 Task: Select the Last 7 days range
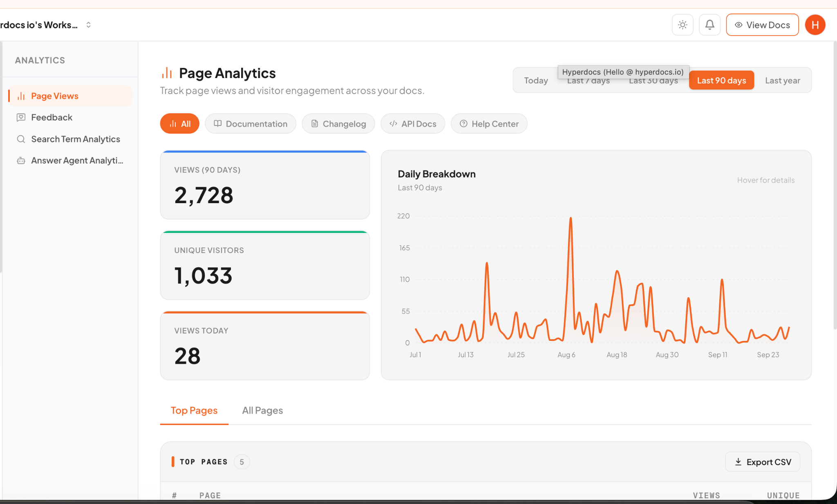tap(589, 81)
